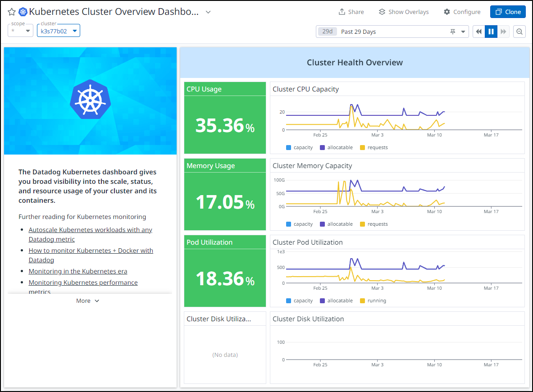Screen dimensions: 533x392
Task: Pause live dashboard updates
Action: tap(491, 32)
